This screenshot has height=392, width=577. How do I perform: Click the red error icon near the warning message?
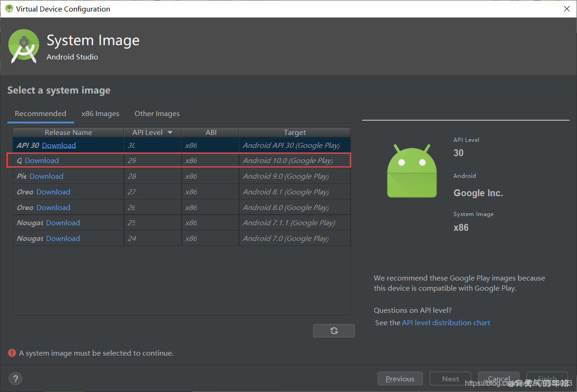[12, 353]
